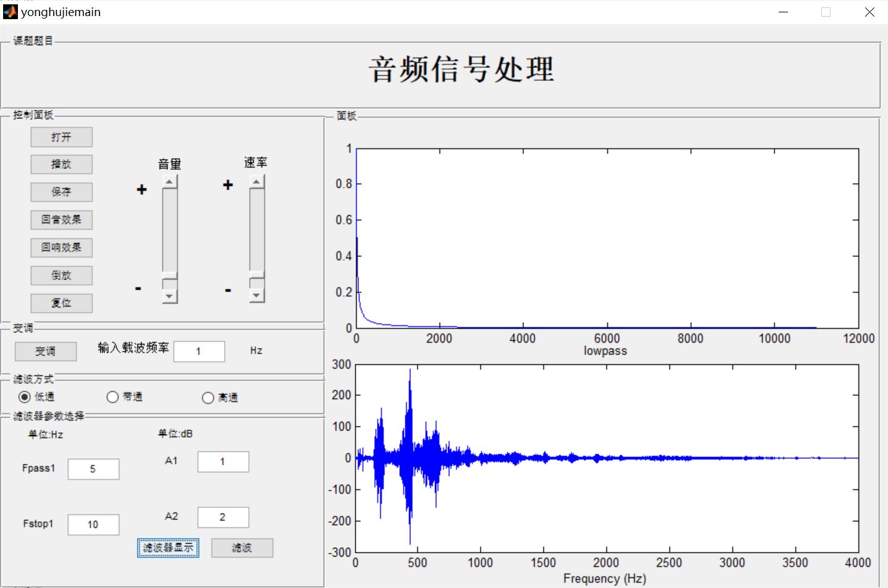Maximize the yonghujiemain window
888x588 pixels.
(826, 12)
